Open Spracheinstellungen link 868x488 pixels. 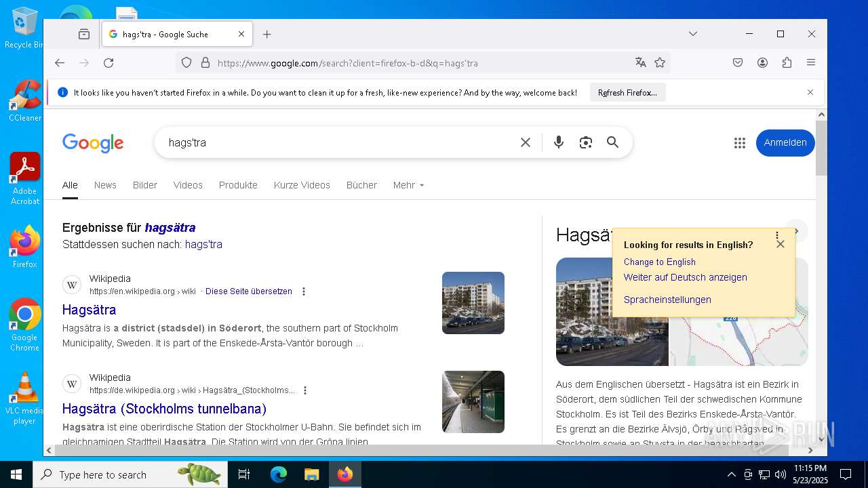pyautogui.click(x=667, y=300)
